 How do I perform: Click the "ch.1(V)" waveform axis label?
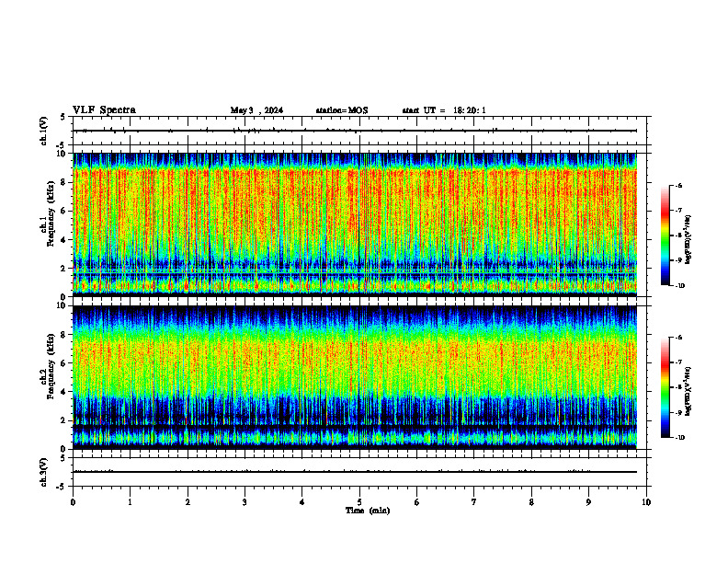pyautogui.click(x=44, y=131)
